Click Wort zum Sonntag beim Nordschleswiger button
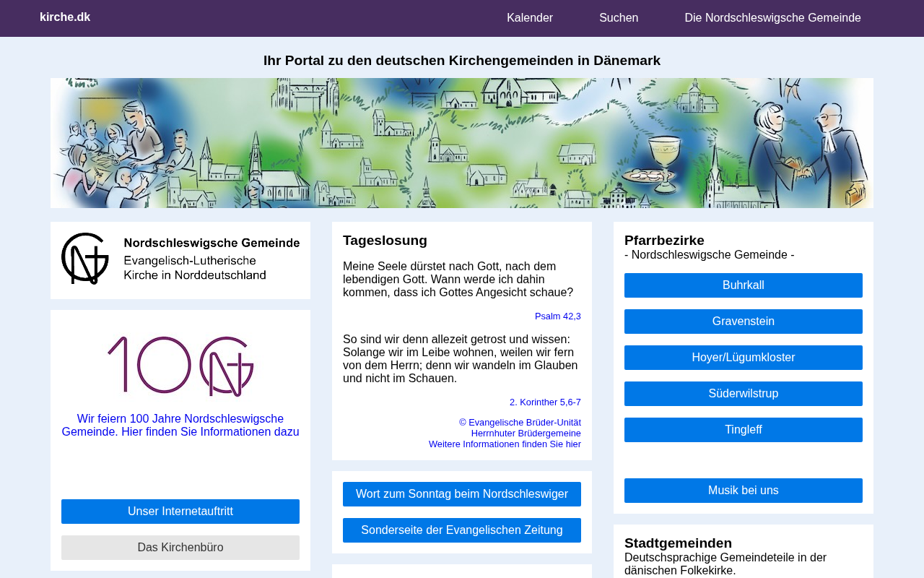The width and height of the screenshot is (924, 578). click(462, 494)
